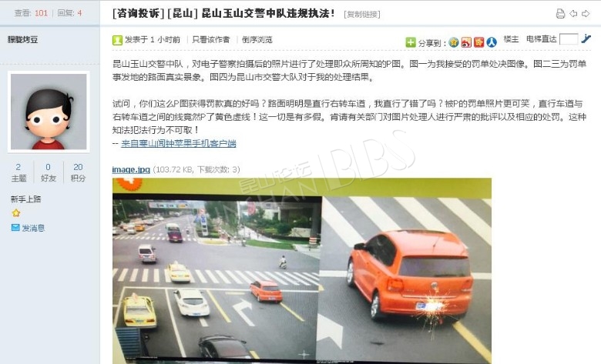This screenshot has height=364, width=601.
Task: Open the attached traffic camera photo
Action: click(x=301, y=271)
